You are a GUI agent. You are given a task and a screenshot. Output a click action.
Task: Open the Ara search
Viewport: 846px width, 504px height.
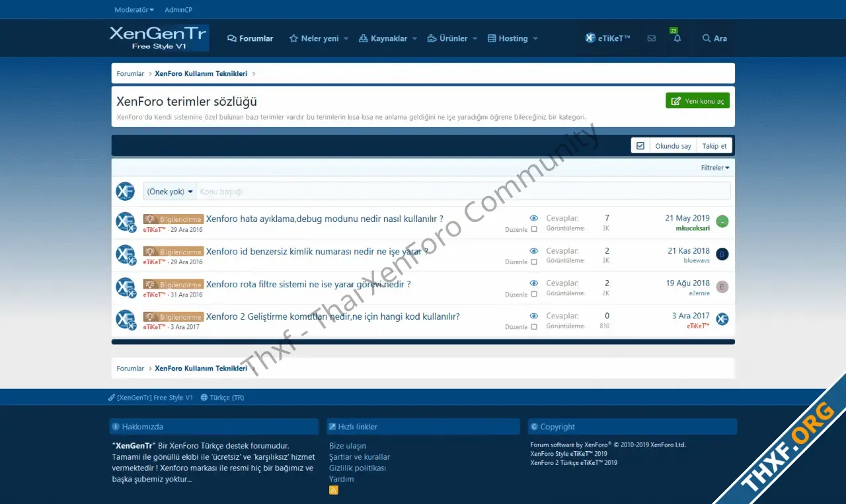pos(714,38)
